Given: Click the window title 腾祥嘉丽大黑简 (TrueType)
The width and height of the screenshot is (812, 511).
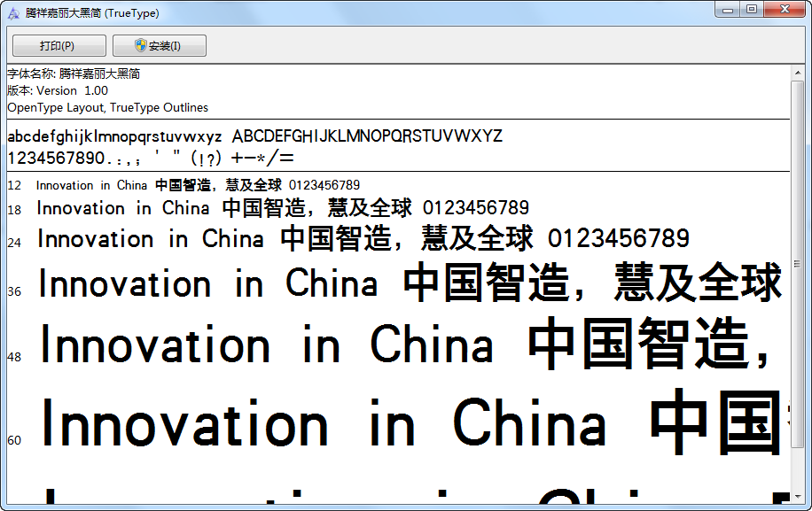Looking at the screenshot, I should click(x=92, y=13).
